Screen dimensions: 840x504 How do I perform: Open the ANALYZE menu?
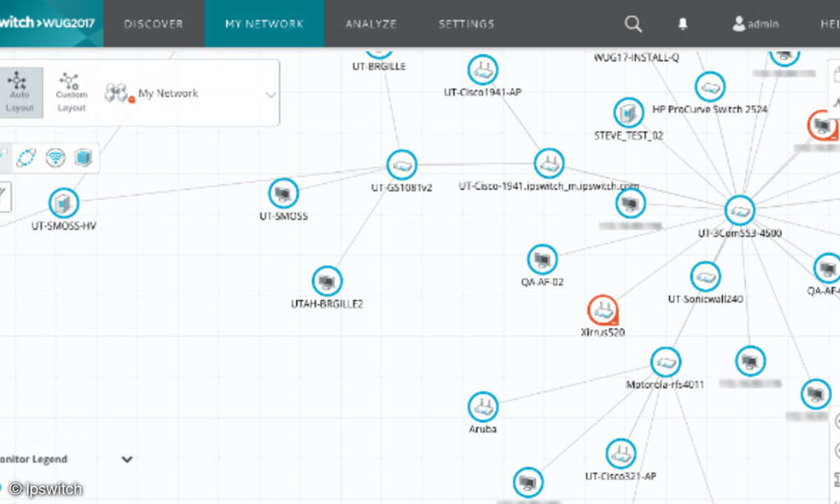pos(371,24)
